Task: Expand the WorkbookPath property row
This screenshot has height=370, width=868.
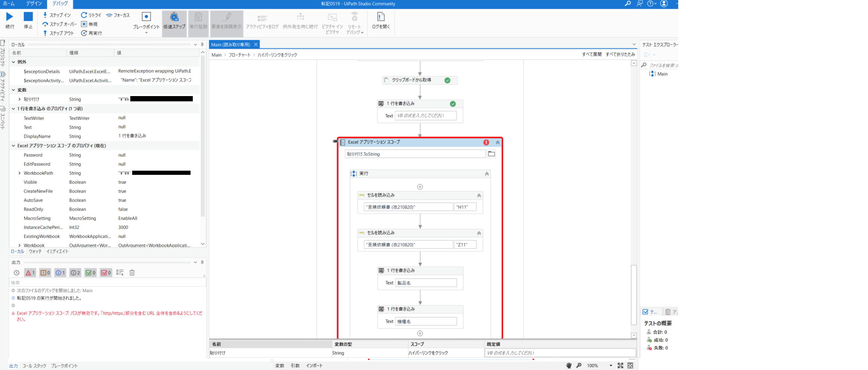Action: click(20, 173)
